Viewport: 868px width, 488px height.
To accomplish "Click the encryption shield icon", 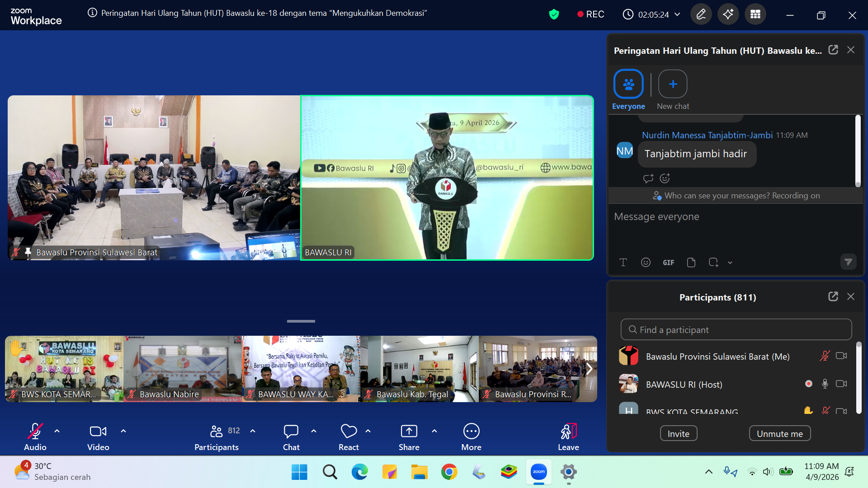I will pos(554,14).
